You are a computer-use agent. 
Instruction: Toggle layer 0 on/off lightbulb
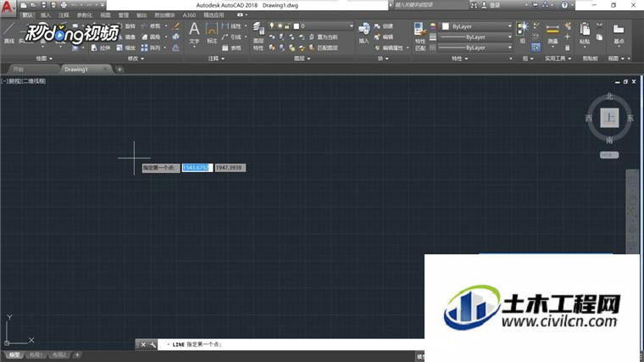click(x=271, y=26)
